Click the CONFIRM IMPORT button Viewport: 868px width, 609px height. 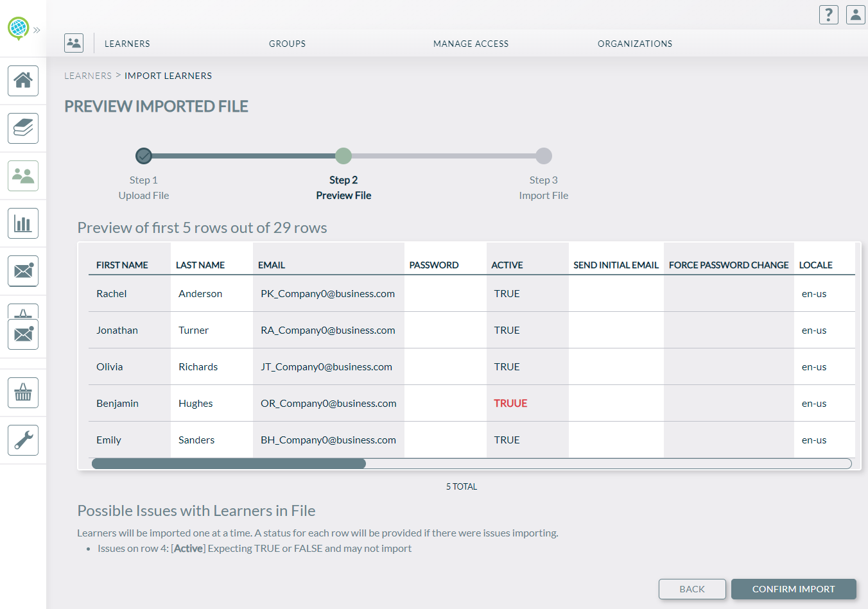tap(794, 588)
